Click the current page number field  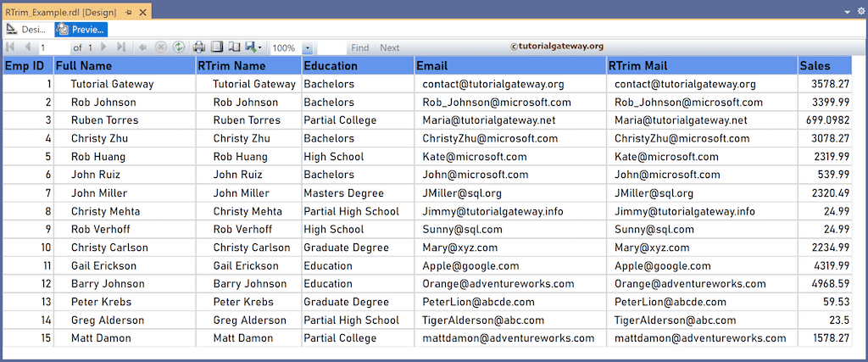point(53,47)
